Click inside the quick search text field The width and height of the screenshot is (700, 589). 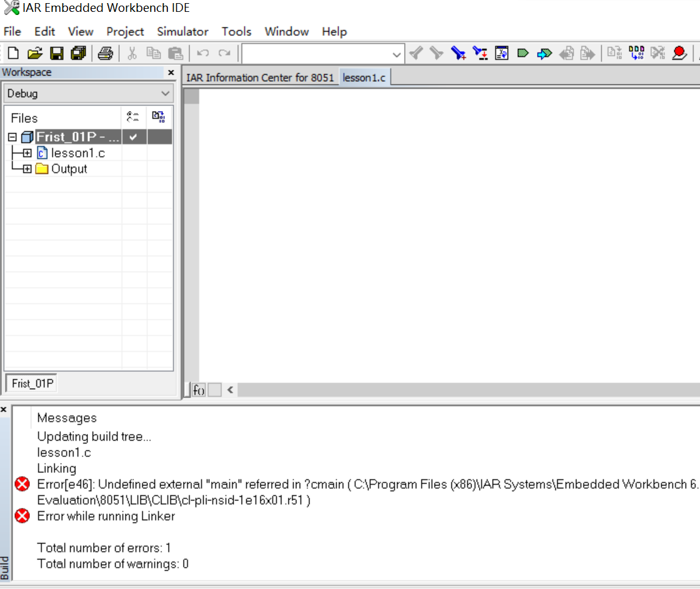pos(317,54)
